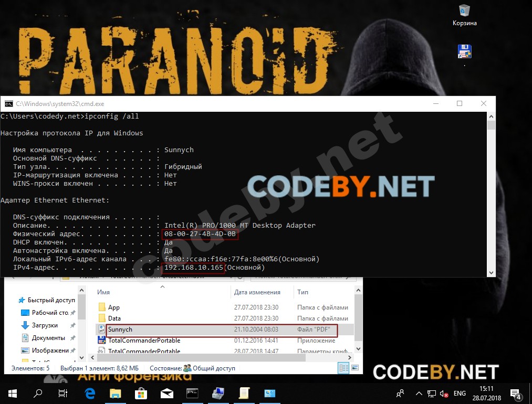Viewport: 532px width, 404px height.
Task: Click navigation pane scroll down arrow
Action: click(82, 358)
